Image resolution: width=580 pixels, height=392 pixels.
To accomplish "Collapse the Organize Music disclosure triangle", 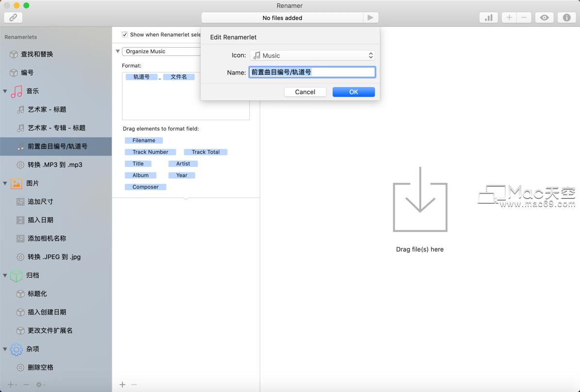I will [x=117, y=51].
